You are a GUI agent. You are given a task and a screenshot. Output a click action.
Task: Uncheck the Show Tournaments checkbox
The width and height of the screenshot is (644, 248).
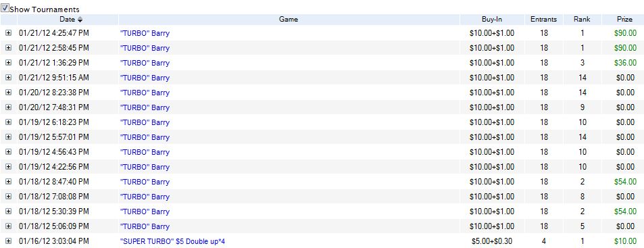point(5,8)
